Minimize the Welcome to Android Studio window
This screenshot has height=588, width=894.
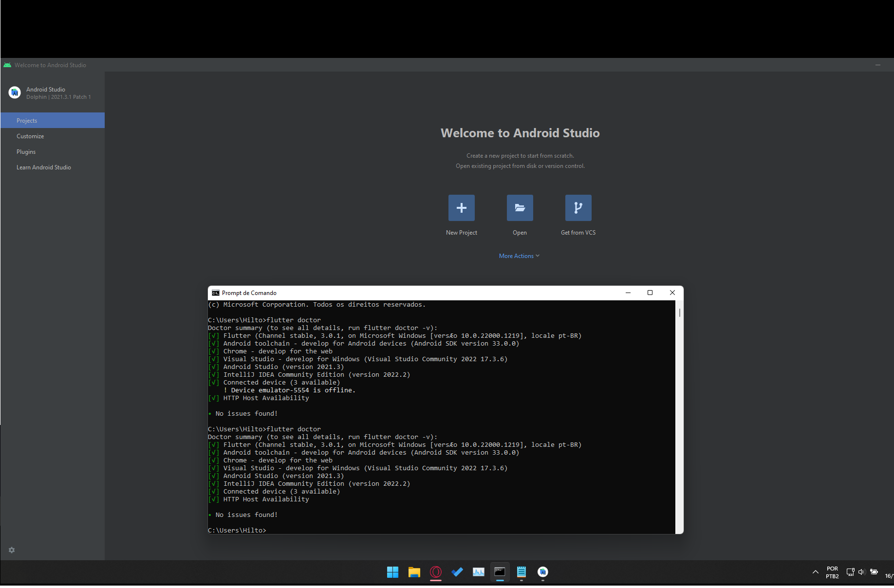coord(878,65)
